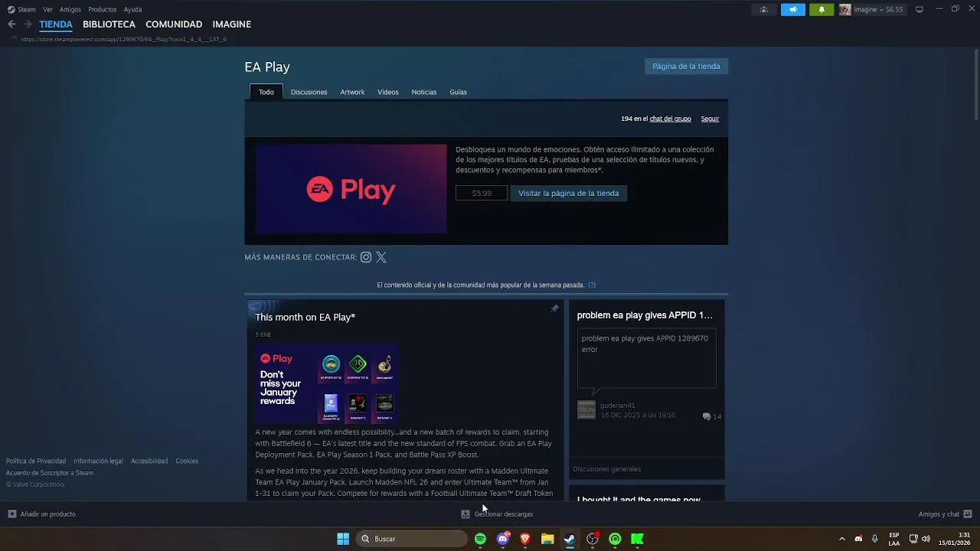Open the Ver menu
This screenshot has width=980, height=551.
point(47,9)
